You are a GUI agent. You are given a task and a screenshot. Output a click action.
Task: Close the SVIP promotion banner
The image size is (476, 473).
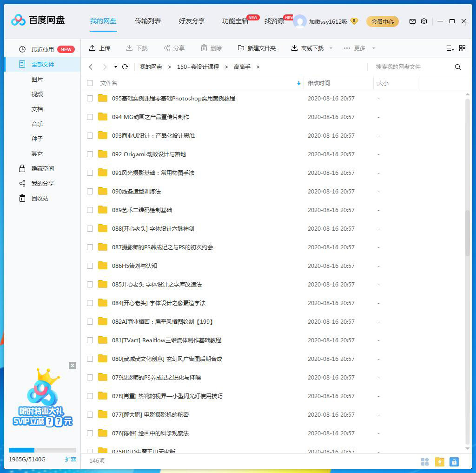[73, 366]
